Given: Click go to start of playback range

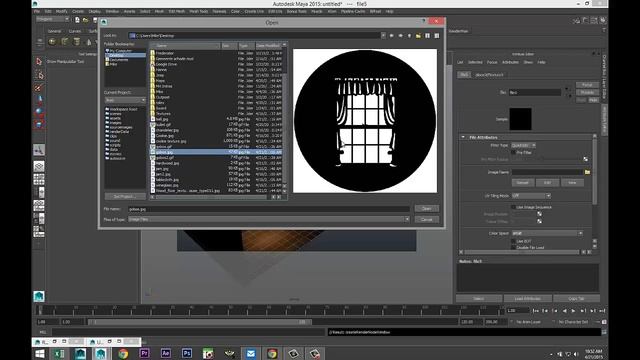Looking at the screenshot, I should tap(536, 311).
